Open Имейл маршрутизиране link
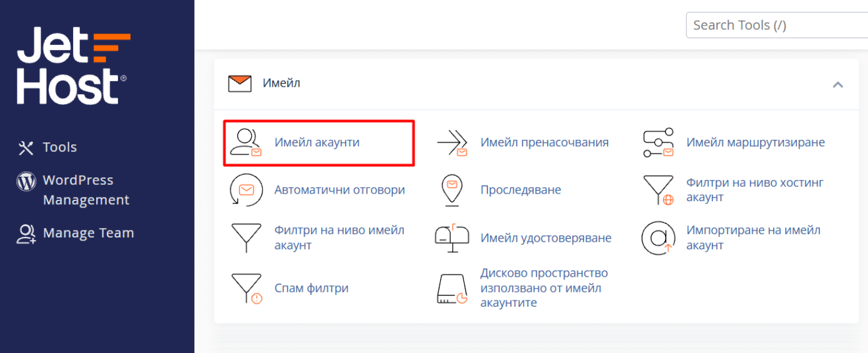868x353 pixels. 756,142
